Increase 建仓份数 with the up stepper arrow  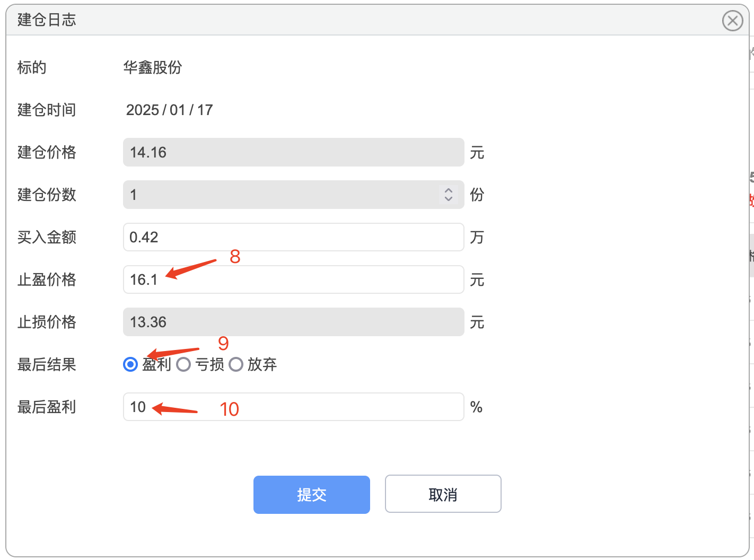point(449,190)
